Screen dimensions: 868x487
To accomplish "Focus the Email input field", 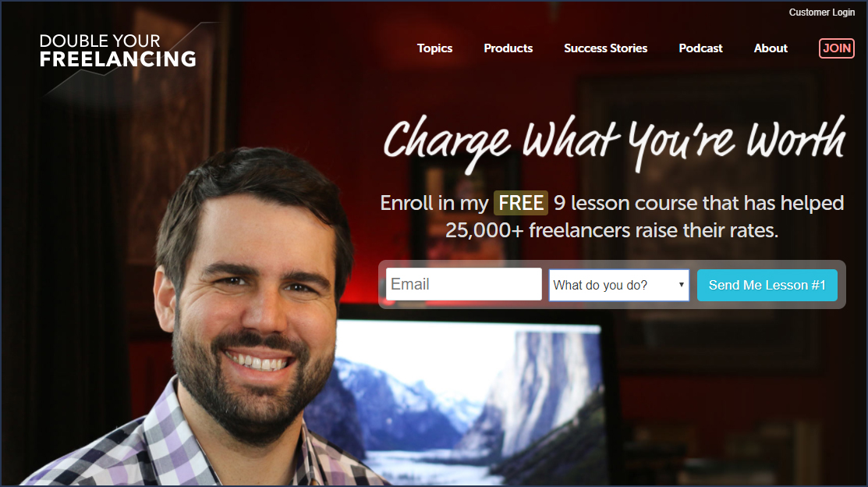I will click(x=464, y=284).
